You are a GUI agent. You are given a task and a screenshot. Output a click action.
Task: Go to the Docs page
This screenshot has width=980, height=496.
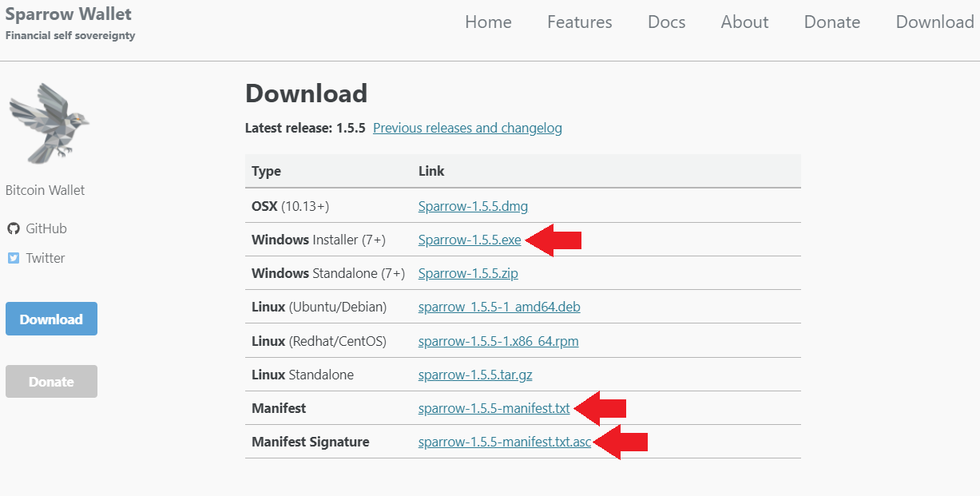667,22
